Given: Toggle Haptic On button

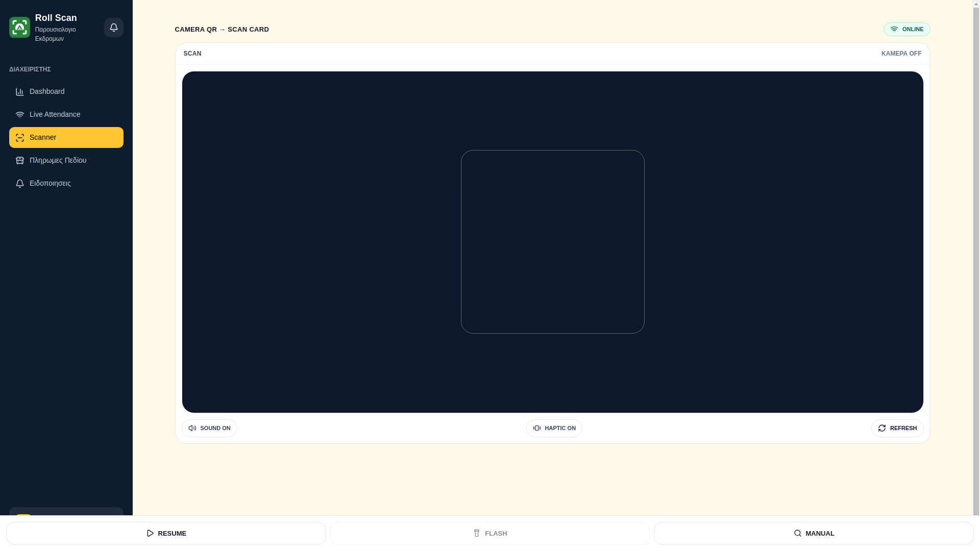Looking at the screenshot, I should click(554, 428).
